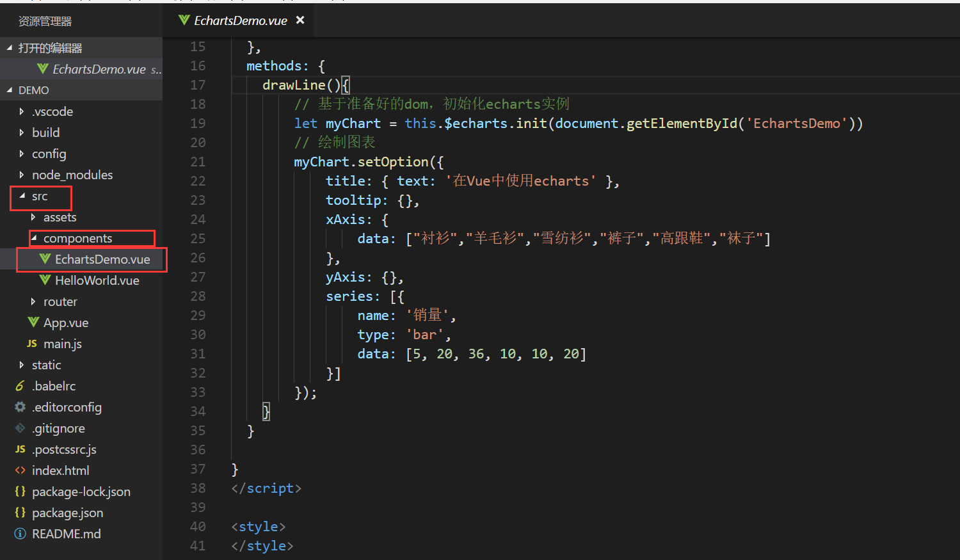The height and width of the screenshot is (560, 960).
Task: Expand the build folder arrow
Action: click(x=21, y=132)
